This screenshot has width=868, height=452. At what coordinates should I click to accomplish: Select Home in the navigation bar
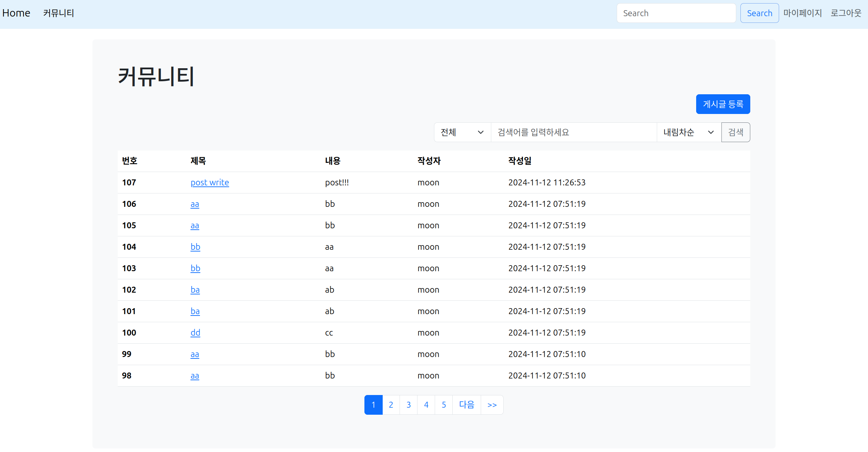tap(16, 13)
